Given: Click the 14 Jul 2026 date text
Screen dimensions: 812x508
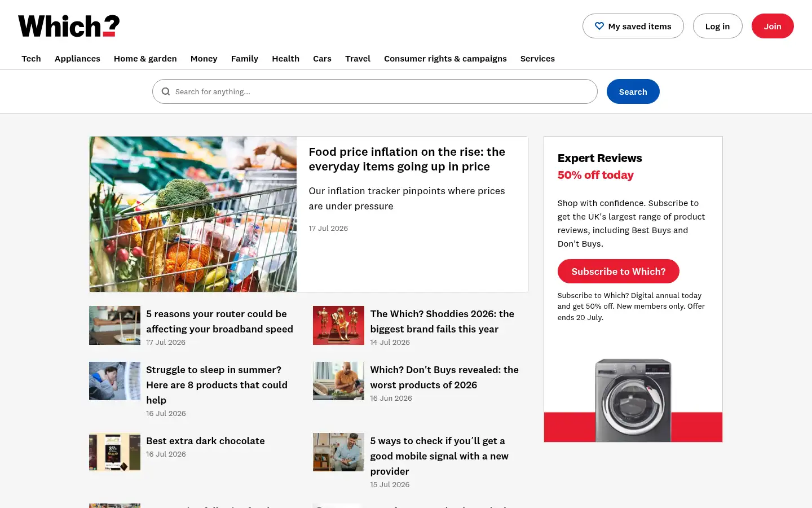Looking at the screenshot, I should point(390,343).
